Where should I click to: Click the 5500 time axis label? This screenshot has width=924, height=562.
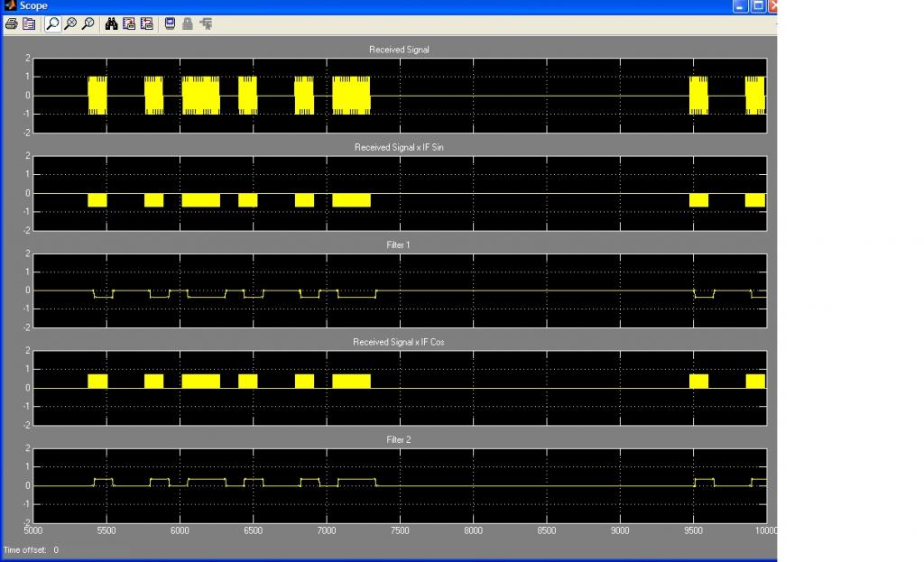[x=106, y=530]
